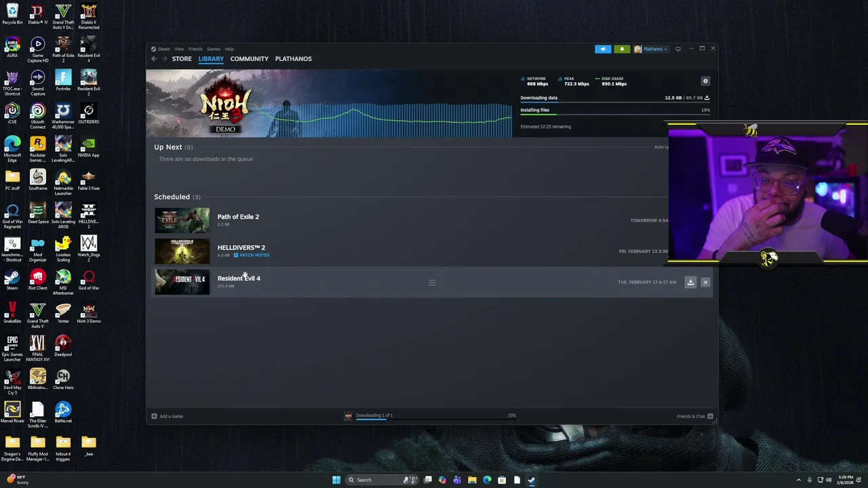Select Dead Space desktop icon

point(37,214)
